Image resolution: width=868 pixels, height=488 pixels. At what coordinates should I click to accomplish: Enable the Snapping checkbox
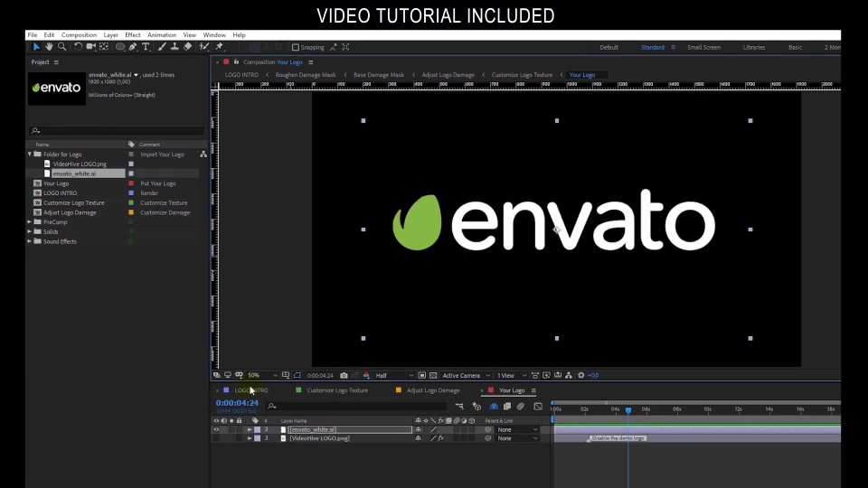pos(296,48)
